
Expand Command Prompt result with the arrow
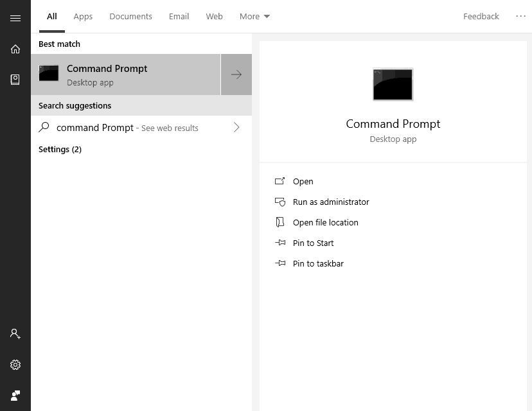tap(236, 74)
